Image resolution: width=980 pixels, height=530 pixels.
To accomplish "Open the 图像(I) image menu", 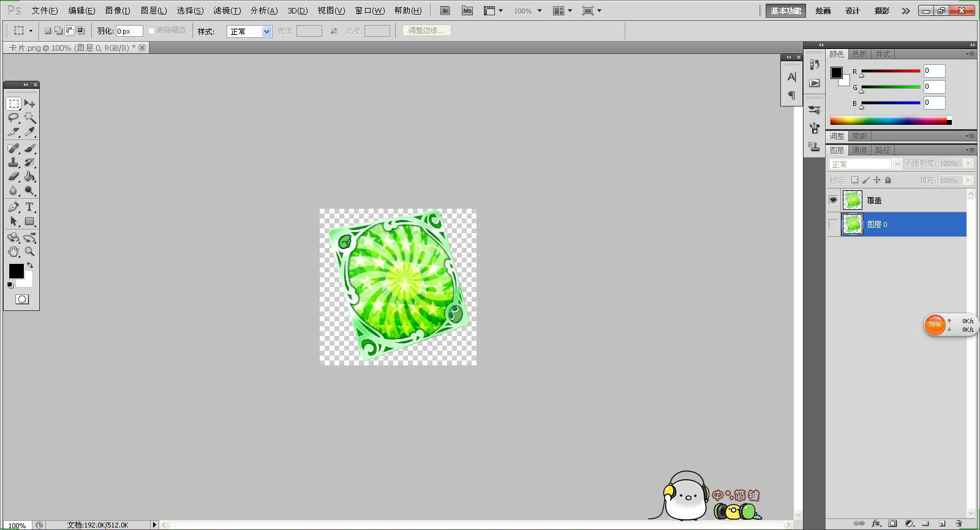I will [118, 10].
